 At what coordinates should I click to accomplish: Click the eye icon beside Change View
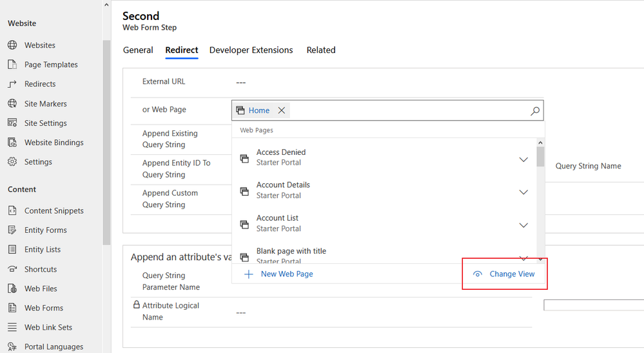[477, 274]
